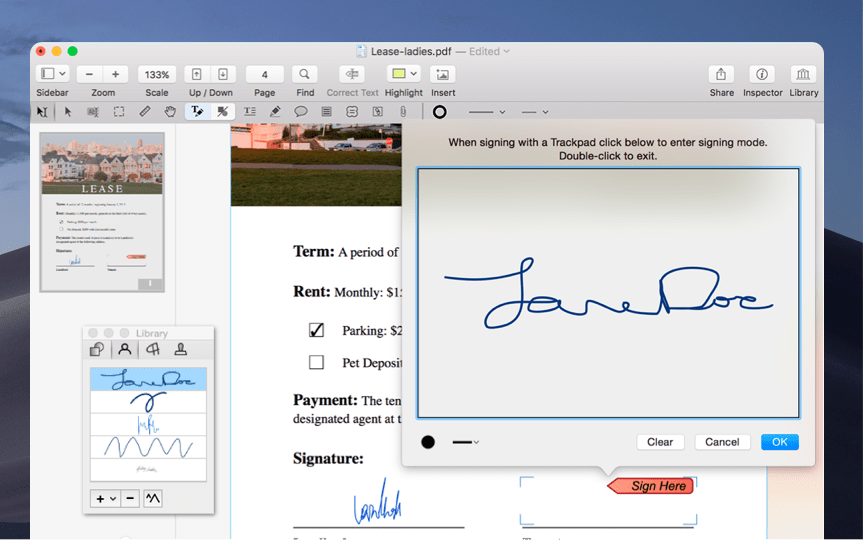Expand line thickness dropdown in signature popup
The image size is (864, 540).
(465, 442)
